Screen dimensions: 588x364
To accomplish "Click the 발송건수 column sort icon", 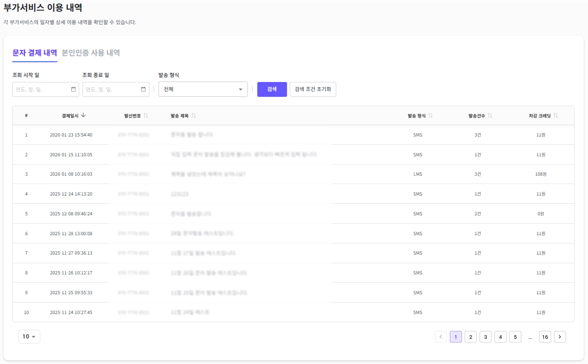I will tap(490, 115).
